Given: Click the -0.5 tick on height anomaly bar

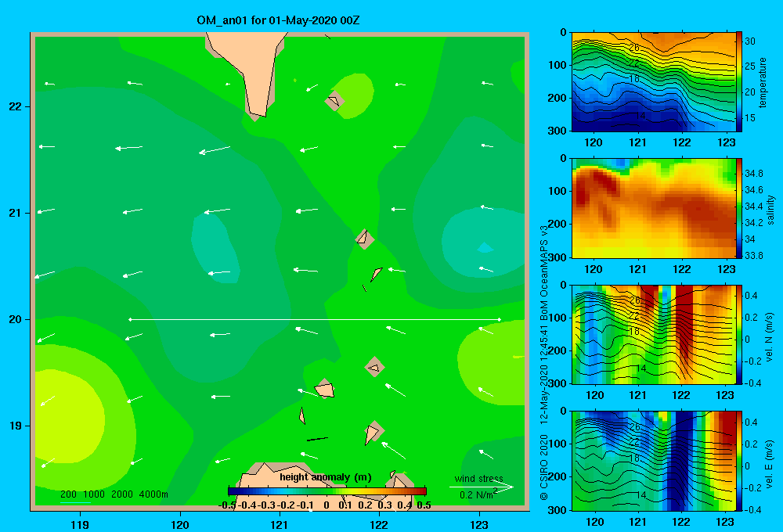Looking at the screenshot, I should tap(227, 505).
